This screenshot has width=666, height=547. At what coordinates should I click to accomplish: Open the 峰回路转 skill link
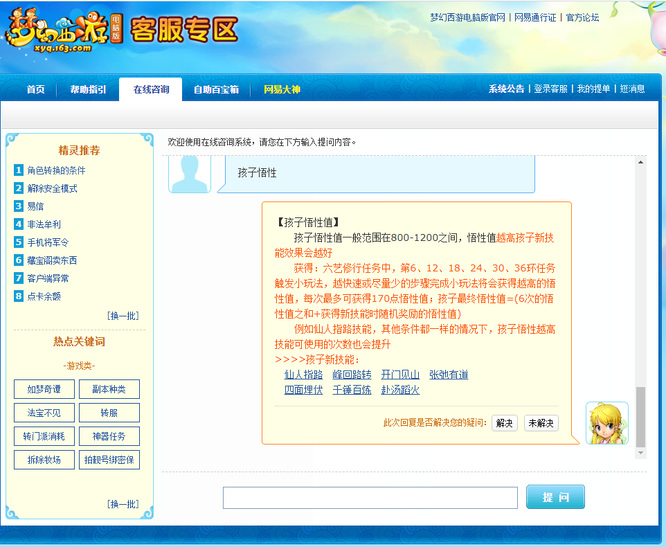[352, 375]
